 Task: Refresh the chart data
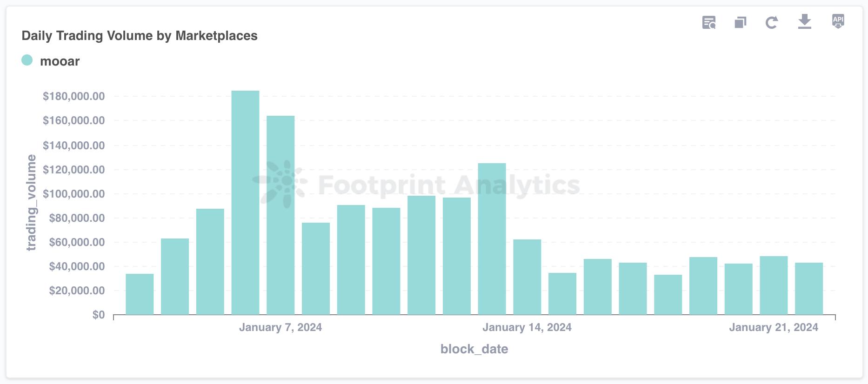pos(772,22)
